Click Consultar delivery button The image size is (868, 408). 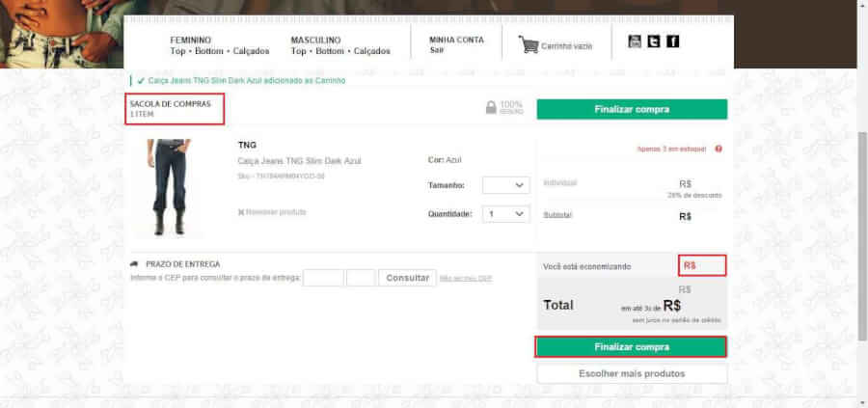point(407,278)
